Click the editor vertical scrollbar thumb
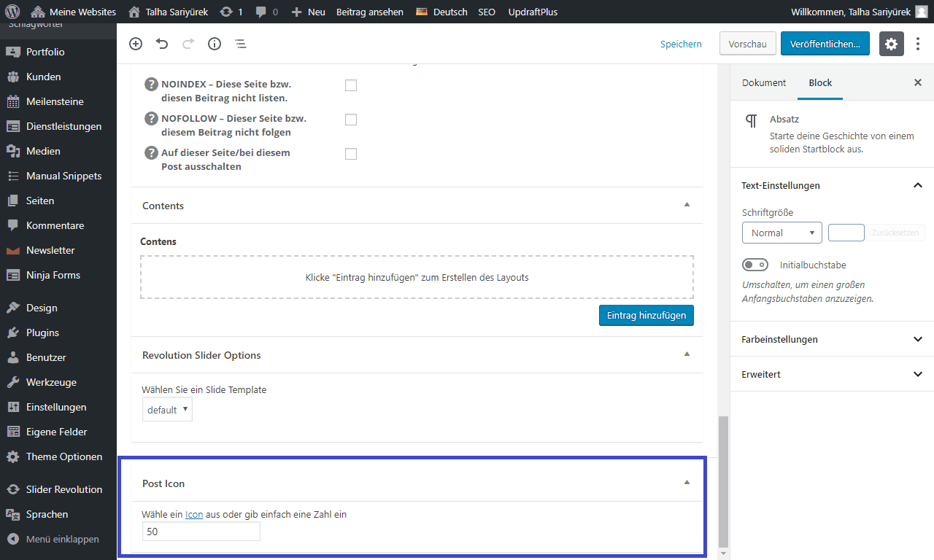The image size is (934, 560). click(x=723, y=481)
